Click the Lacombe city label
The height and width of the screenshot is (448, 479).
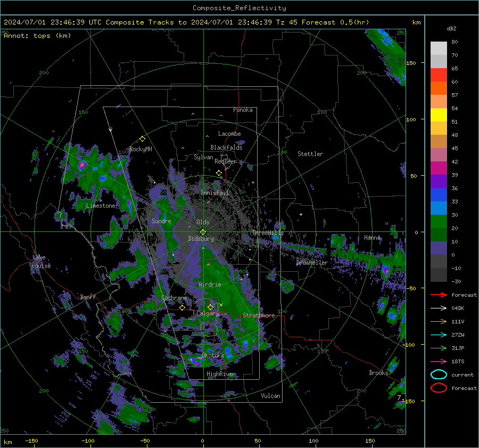pos(229,134)
